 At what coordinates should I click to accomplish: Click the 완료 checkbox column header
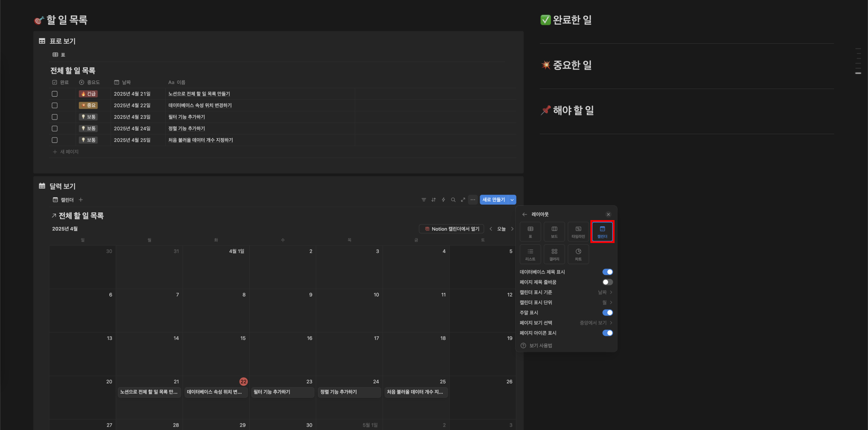tap(61, 82)
